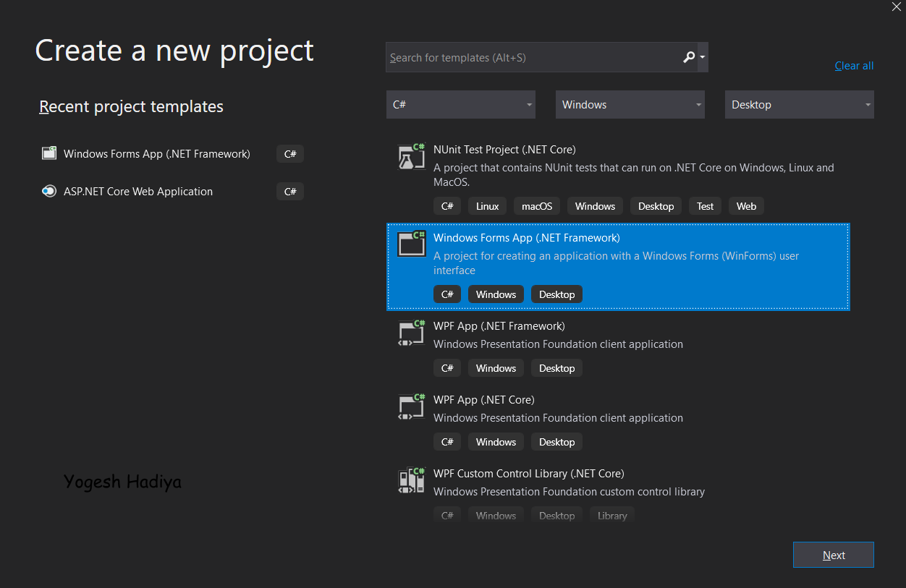Click the ASP.NET Core globe icon
This screenshot has width=906, height=588.
coord(48,191)
